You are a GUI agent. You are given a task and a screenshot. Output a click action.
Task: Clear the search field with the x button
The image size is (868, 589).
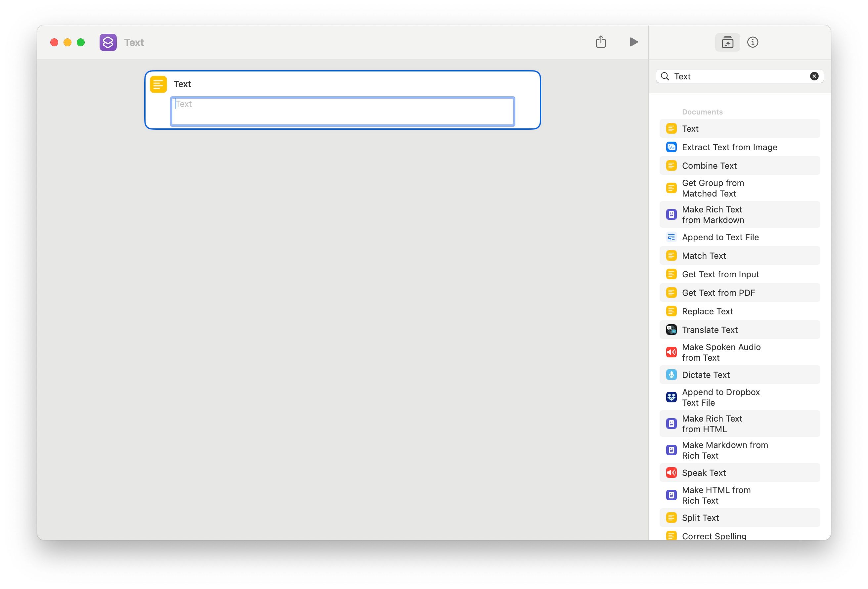click(x=814, y=76)
